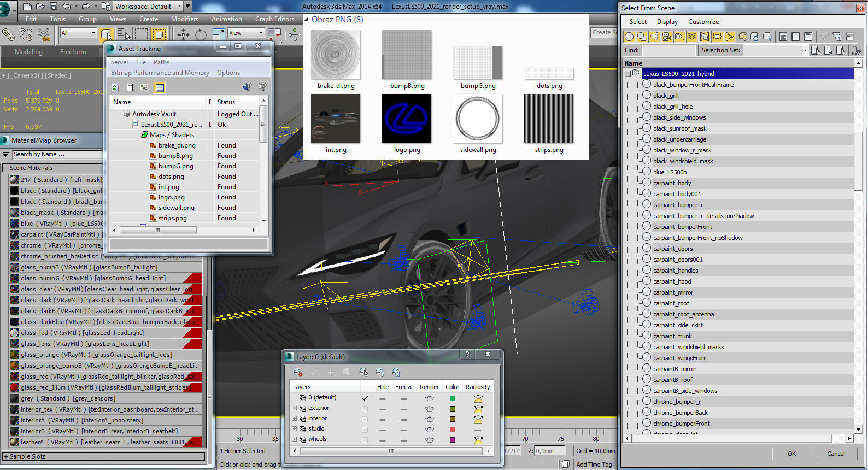Make the studio layer current via its checkbox

point(365,430)
